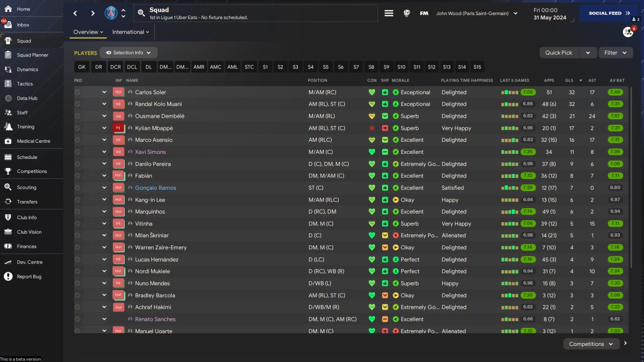Select the STC position slot
644x362 pixels.
tap(249, 67)
